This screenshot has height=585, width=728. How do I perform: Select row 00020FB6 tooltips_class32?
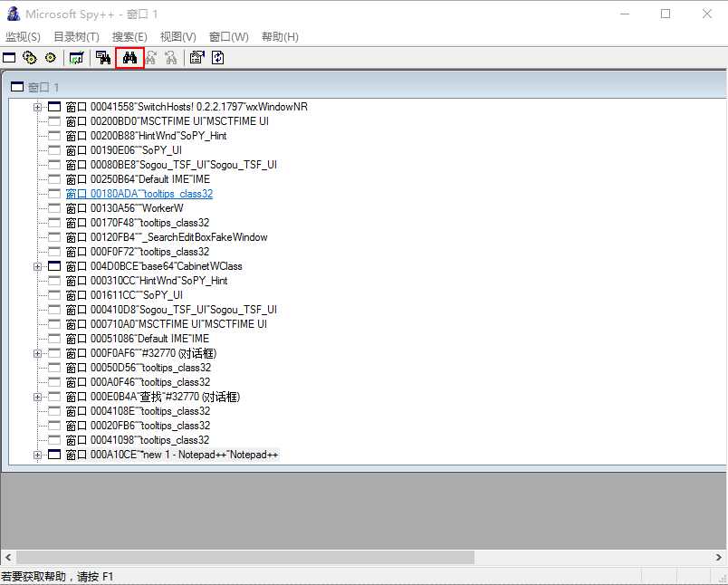(138, 426)
